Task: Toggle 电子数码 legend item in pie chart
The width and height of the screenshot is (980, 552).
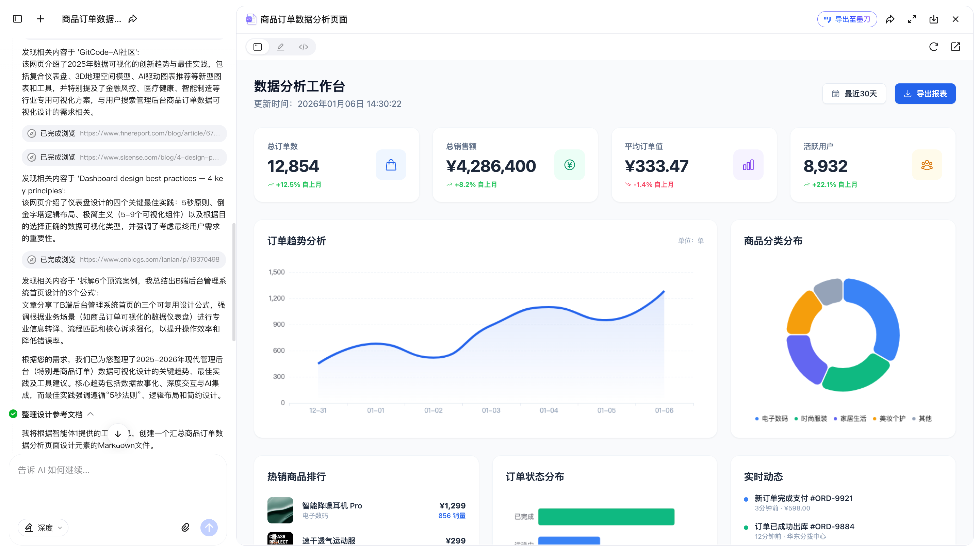Action: point(772,419)
